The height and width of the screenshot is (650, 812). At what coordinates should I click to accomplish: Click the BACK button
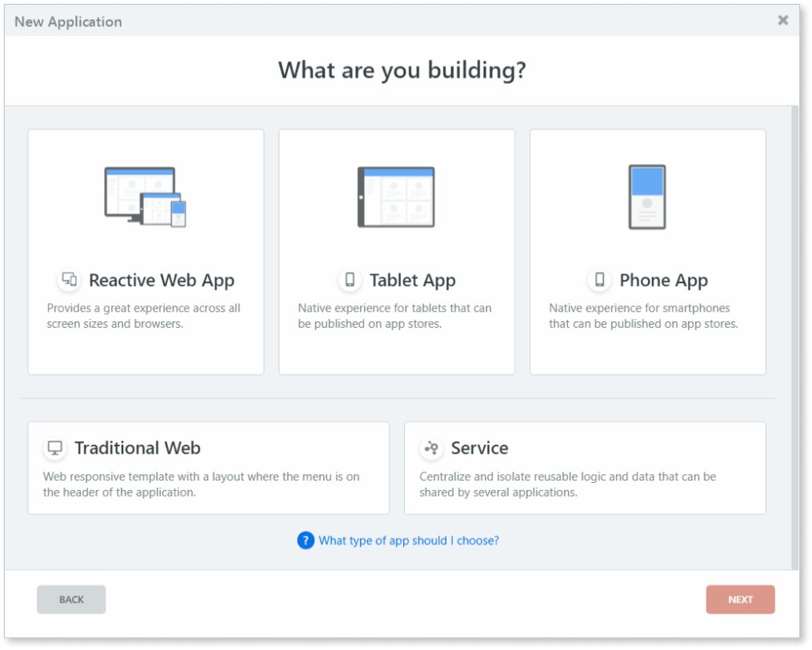tap(70, 599)
